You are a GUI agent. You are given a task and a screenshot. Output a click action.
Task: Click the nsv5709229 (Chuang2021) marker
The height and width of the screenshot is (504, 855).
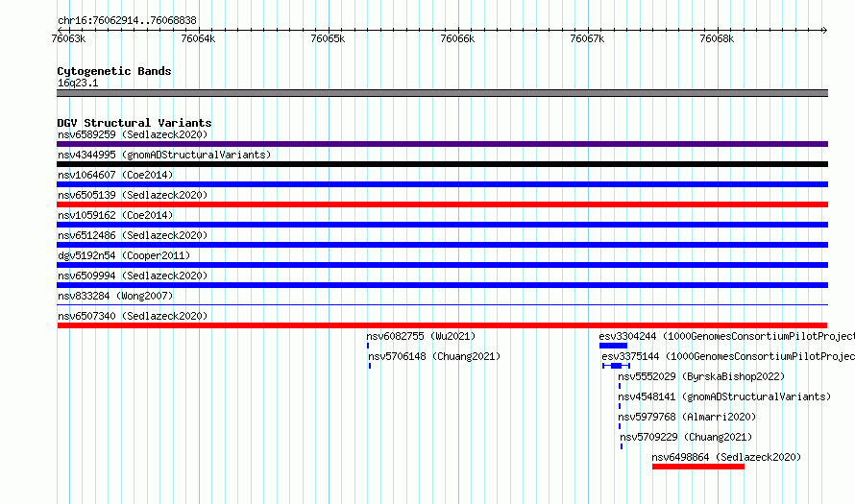click(621, 446)
